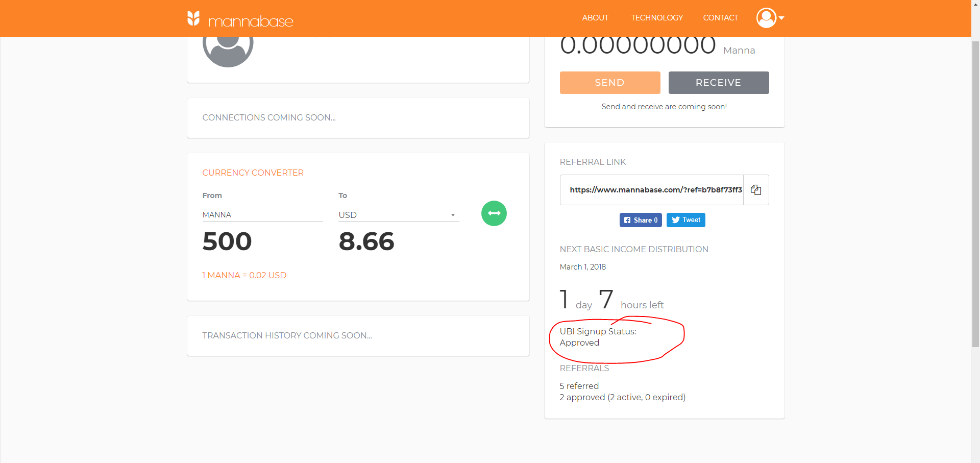Click 'CONNECTIONS COMING SOON...' text
Viewport: 980px width, 463px height.
269,117
